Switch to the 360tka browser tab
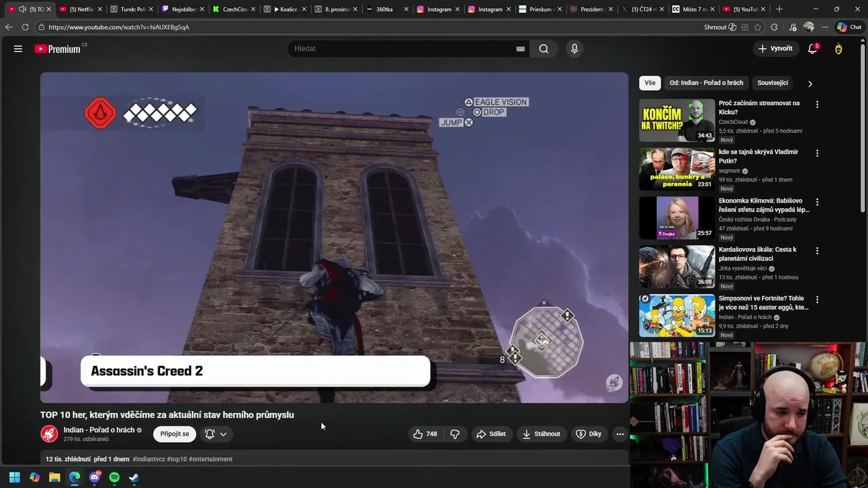 387,9
